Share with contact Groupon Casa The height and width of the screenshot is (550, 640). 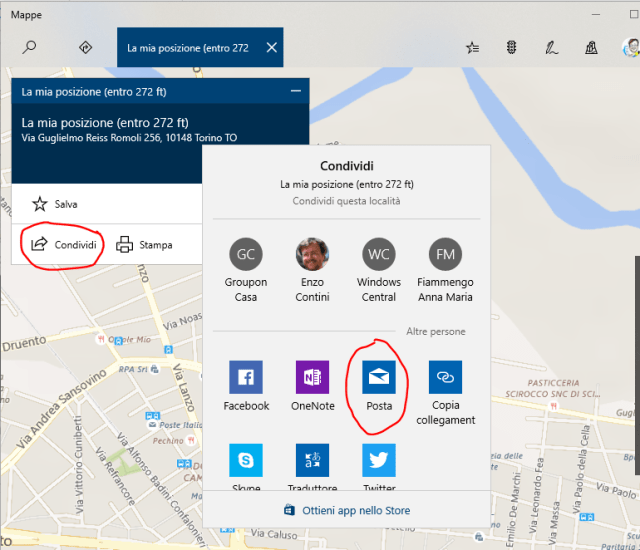(x=246, y=270)
